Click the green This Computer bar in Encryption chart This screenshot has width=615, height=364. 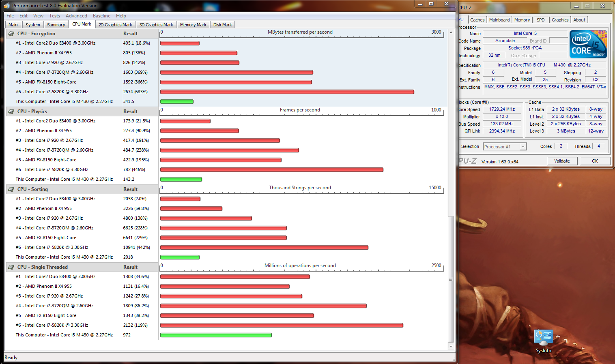(177, 101)
